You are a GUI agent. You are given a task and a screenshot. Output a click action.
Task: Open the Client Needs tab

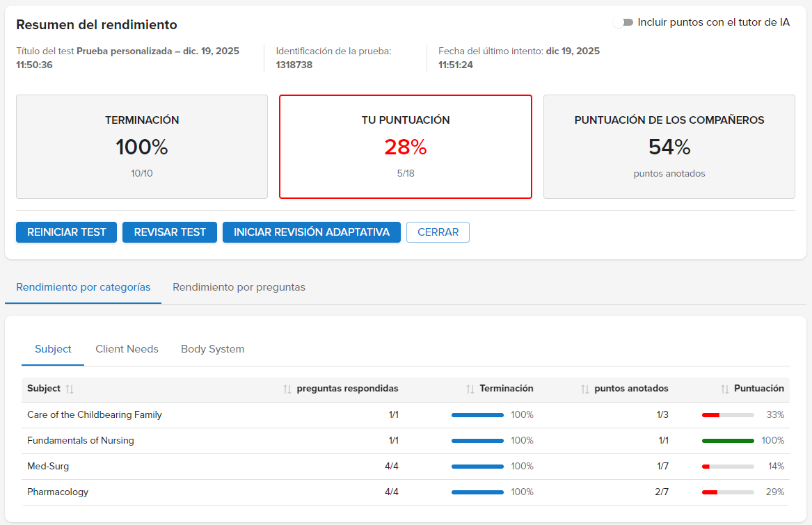tap(127, 349)
